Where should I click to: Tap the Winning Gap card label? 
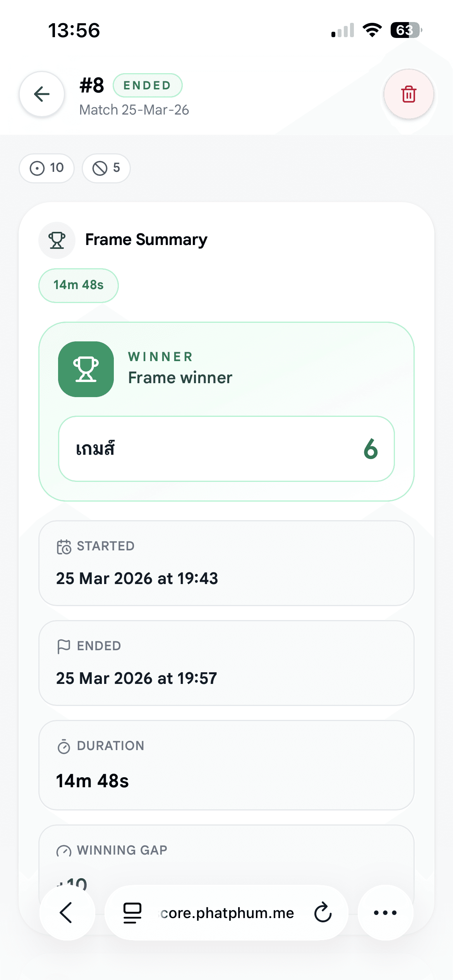click(x=122, y=850)
